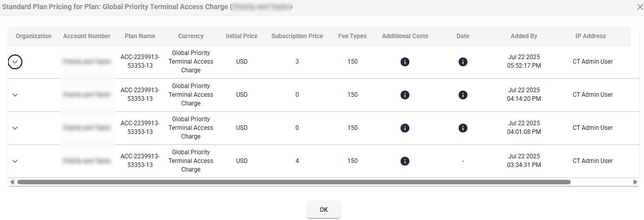This screenshot has height=220, width=644.
Task: Click the scrollbar left arrow
Action: coord(12,182)
